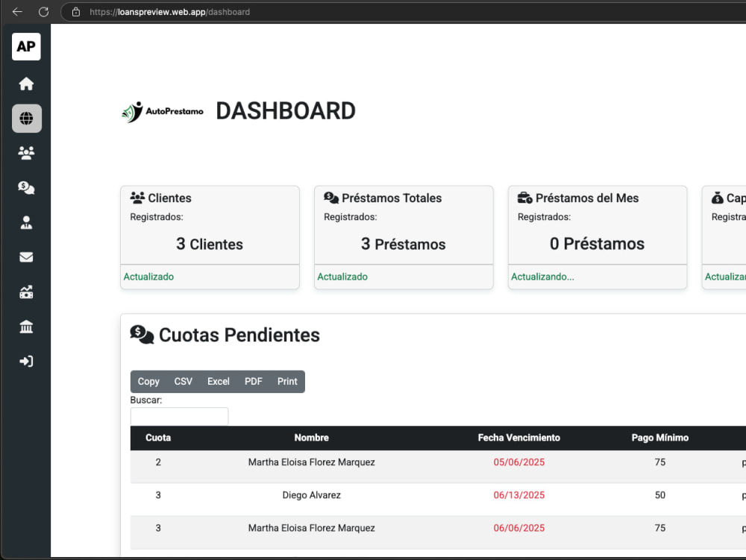Image resolution: width=746 pixels, height=560 pixels.
Task: Copy the table with Copy button
Action: 148,381
